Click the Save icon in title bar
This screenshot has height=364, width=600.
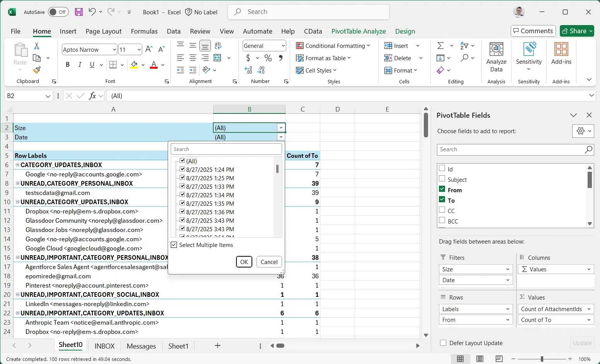[x=79, y=12]
